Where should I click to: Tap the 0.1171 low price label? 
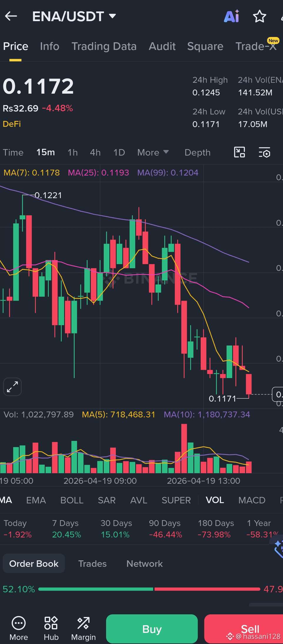pos(222,399)
